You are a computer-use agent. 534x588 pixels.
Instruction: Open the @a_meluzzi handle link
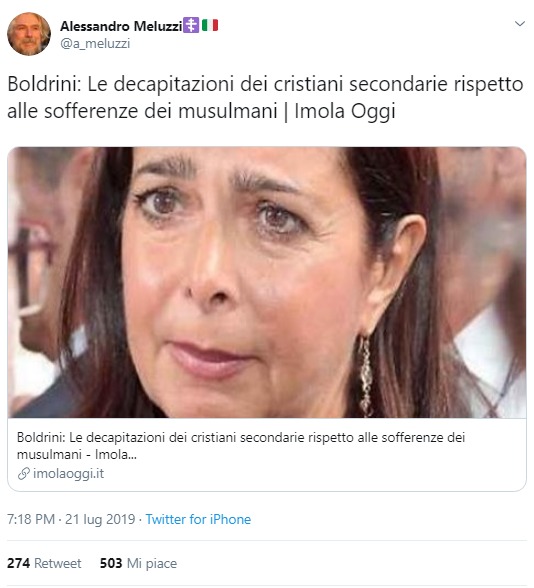(95, 44)
